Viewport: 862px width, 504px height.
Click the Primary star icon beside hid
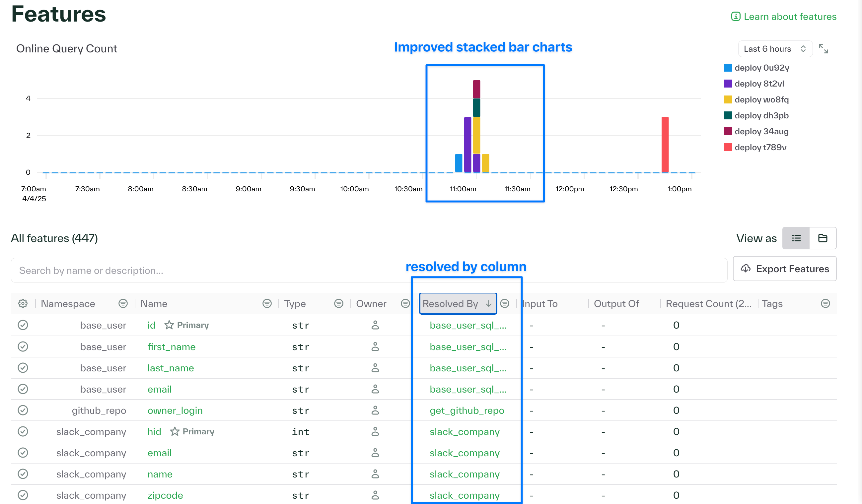[175, 431]
